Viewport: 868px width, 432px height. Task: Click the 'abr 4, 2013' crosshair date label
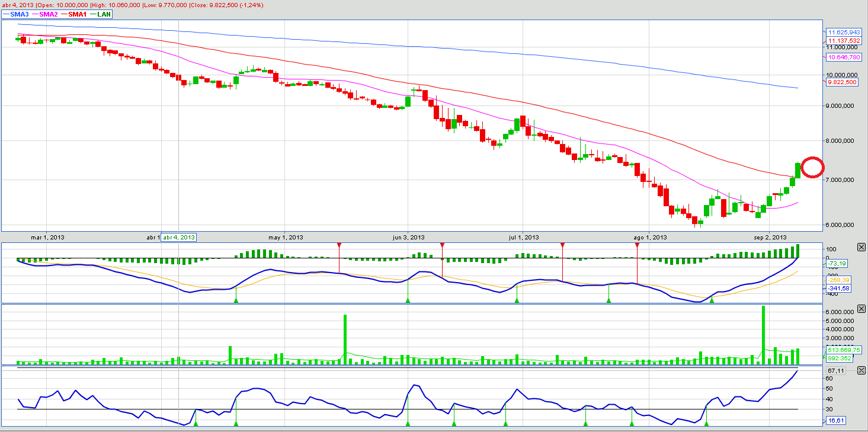click(x=179, y=237)
